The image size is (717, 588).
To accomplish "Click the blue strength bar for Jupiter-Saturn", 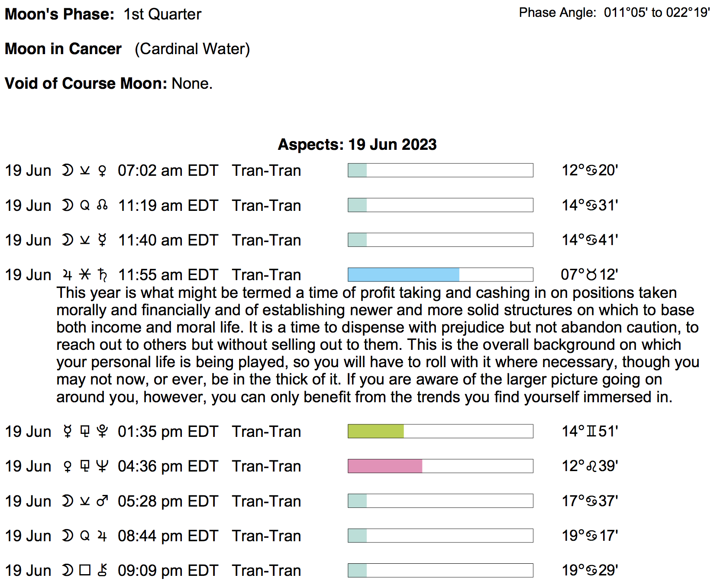I will tap(404, 275).
